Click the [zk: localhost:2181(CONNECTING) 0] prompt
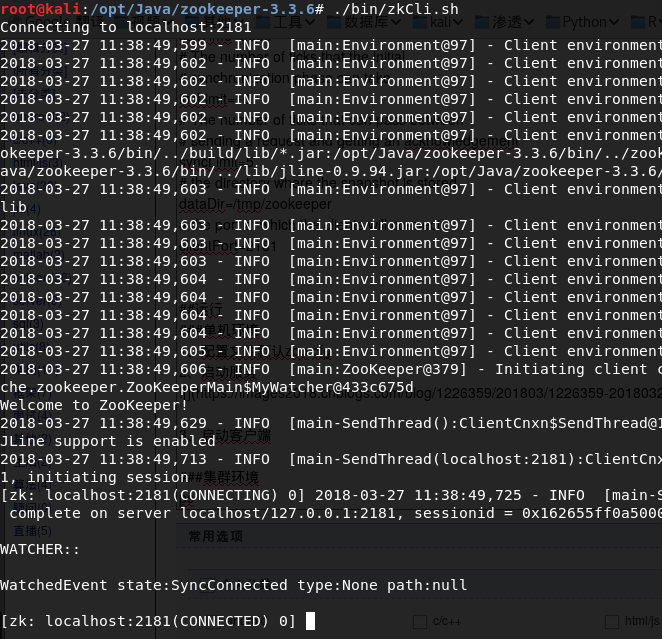This screenshot has width=662, height=639. [152, 495]
